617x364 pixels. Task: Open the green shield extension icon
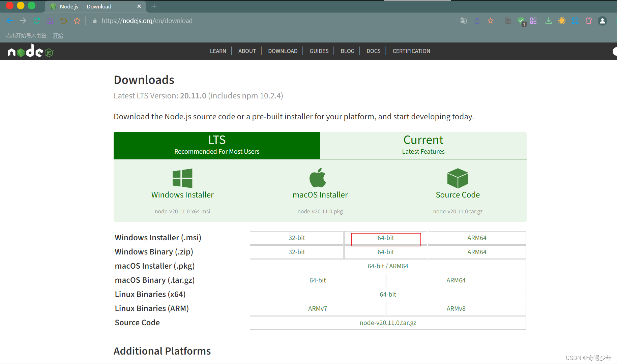coord(521,21)
